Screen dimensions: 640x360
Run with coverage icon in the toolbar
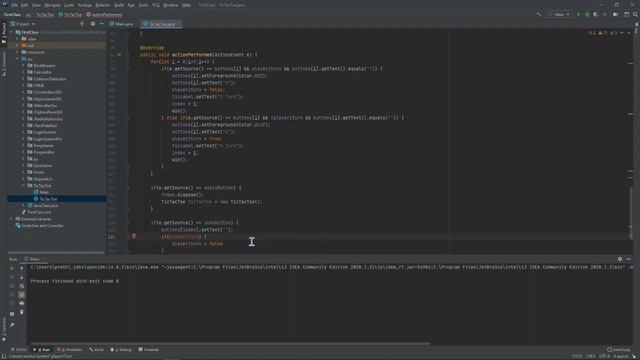click(596, 14)
